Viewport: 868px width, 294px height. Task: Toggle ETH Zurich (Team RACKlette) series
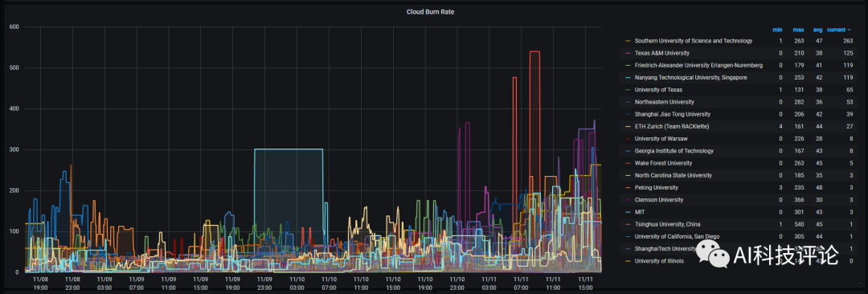click(671, 126)
